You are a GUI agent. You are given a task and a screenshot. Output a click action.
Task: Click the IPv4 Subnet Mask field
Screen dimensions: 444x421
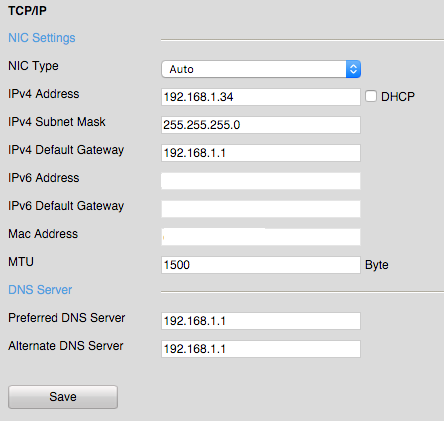pyautogui.click(x=261, y=125)
